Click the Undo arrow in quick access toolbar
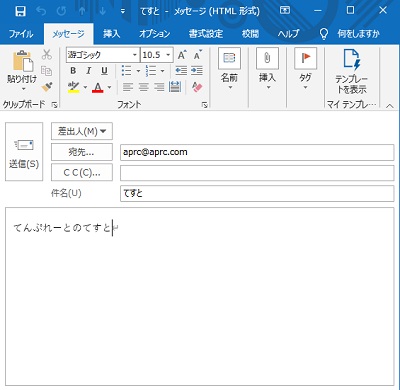 pyautogui.click(x=41, y=11)
